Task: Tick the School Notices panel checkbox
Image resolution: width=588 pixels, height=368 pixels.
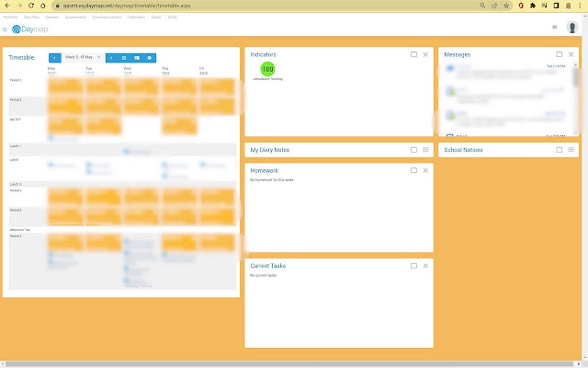Action: pos(559,149)
